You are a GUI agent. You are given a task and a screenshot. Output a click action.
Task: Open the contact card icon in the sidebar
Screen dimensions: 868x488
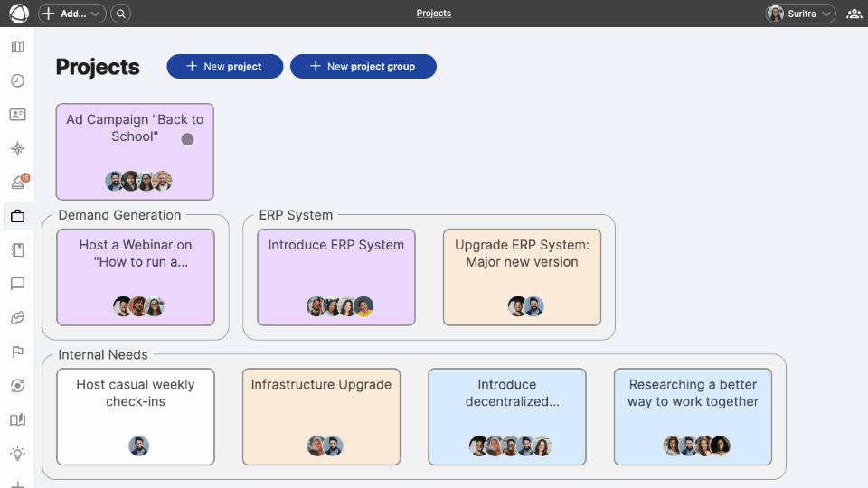point(17,115)
